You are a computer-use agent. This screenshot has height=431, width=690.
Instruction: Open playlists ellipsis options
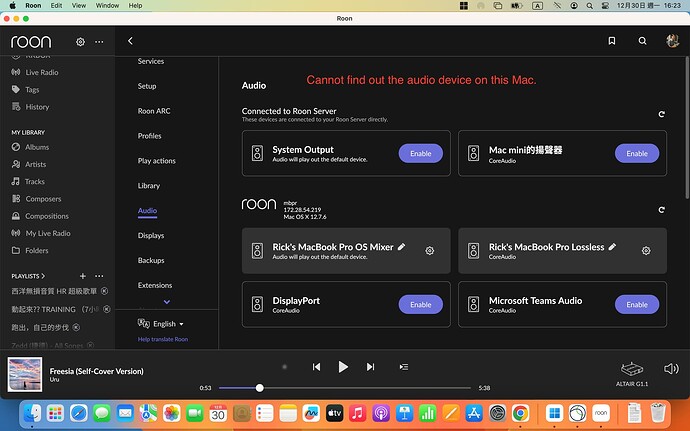coord(99,276)
